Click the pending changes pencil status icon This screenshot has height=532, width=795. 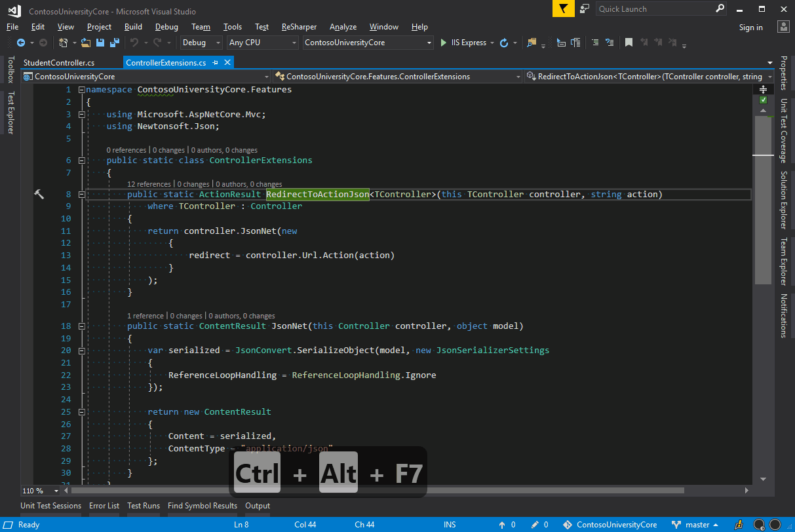point(535,525)
